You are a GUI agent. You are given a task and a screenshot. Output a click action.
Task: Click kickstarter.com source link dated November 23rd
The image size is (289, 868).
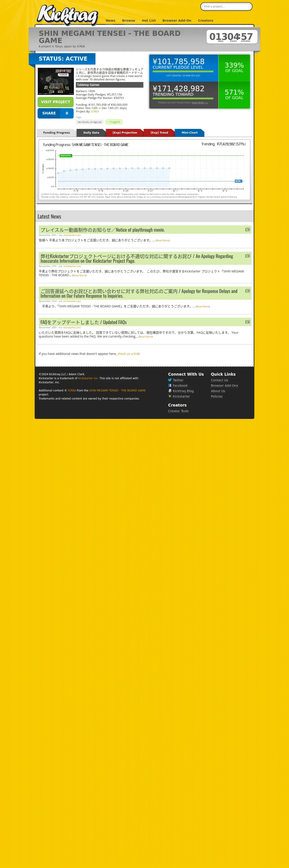[72, 301]
